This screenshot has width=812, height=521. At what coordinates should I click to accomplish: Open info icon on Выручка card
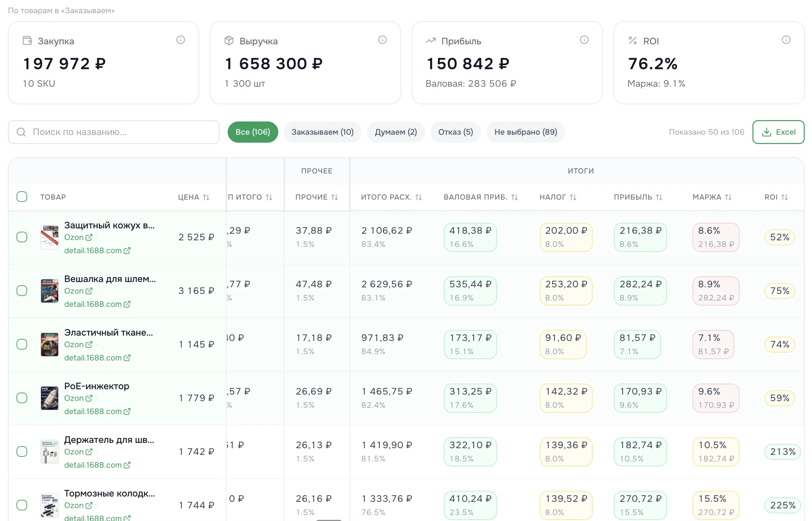[x=382, y=40]
